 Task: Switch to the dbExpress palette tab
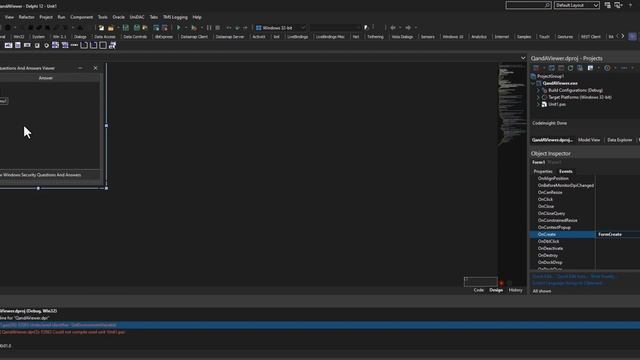coord(164,37)
